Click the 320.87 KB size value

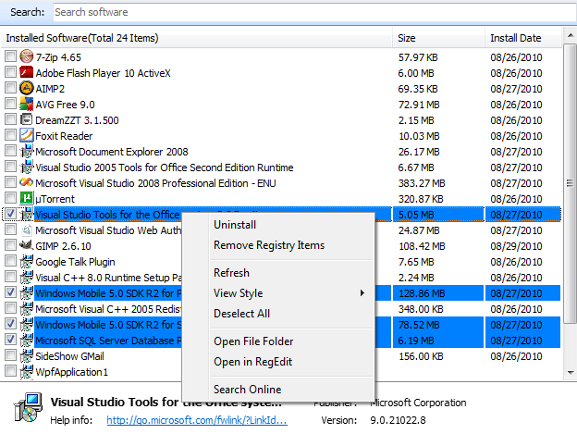coord(421,199)
